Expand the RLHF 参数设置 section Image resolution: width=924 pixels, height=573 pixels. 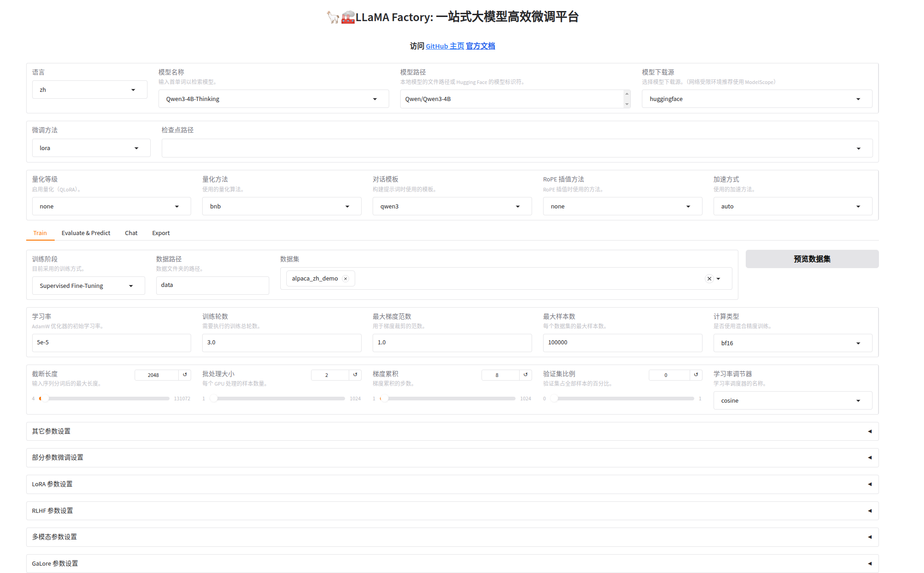pos(452,511)
